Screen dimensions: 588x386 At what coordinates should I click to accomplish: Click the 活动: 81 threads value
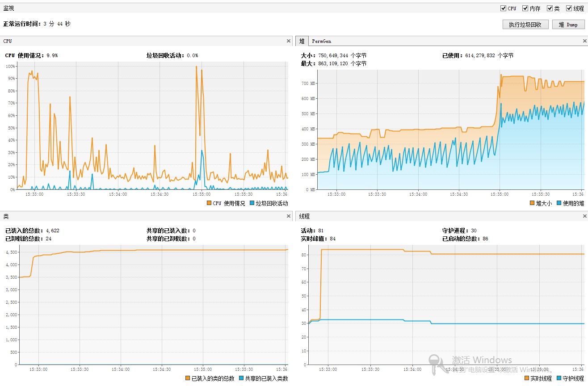(312, 231)
